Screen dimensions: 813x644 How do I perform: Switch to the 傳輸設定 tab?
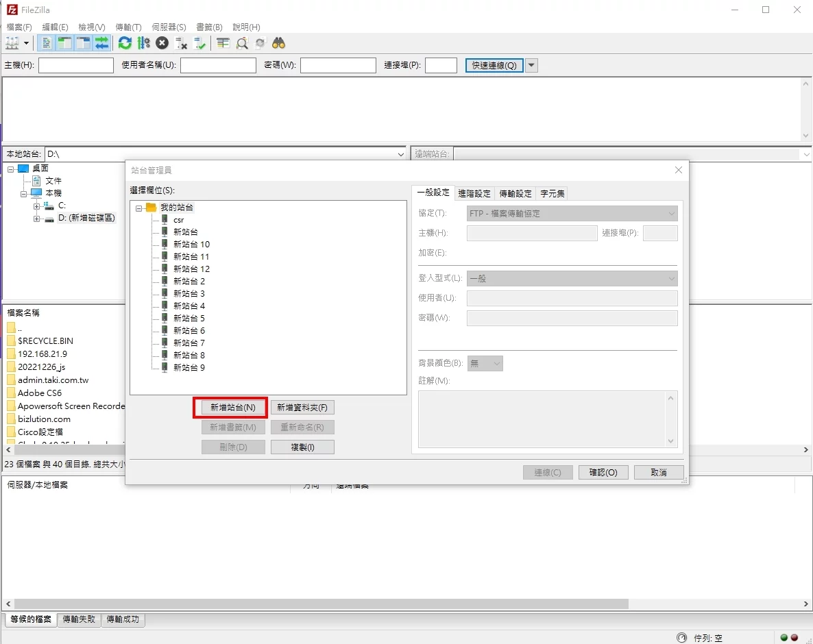[515, 193]
